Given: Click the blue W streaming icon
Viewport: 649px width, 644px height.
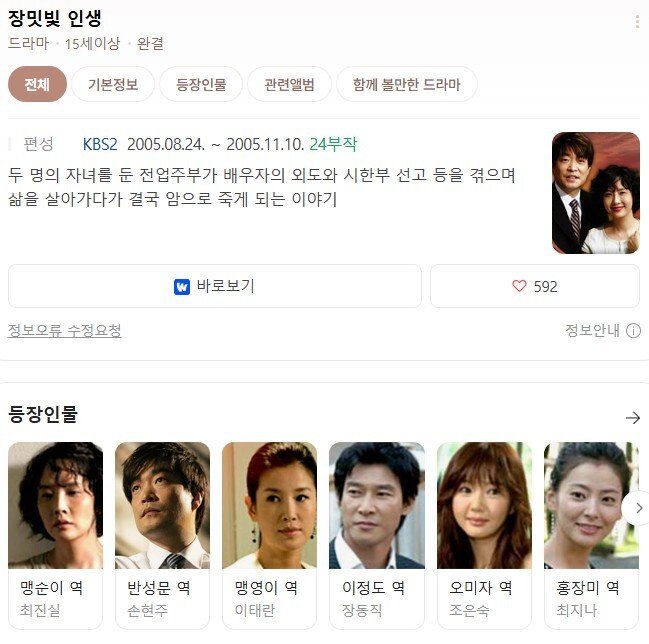Looking at the screenshot, I should [182, 286].
